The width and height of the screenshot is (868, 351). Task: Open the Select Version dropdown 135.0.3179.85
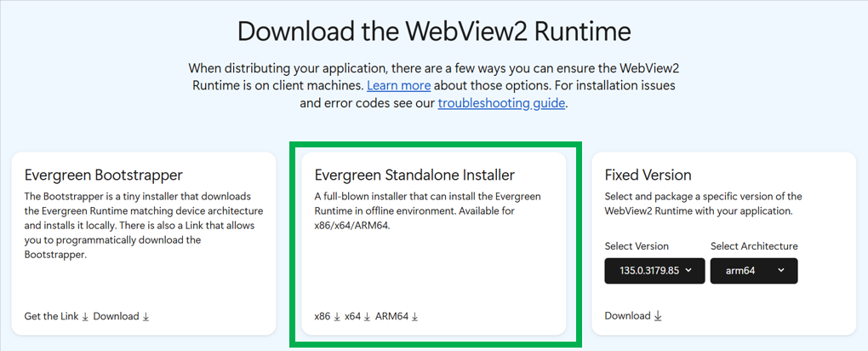click(x=655, y=271)
